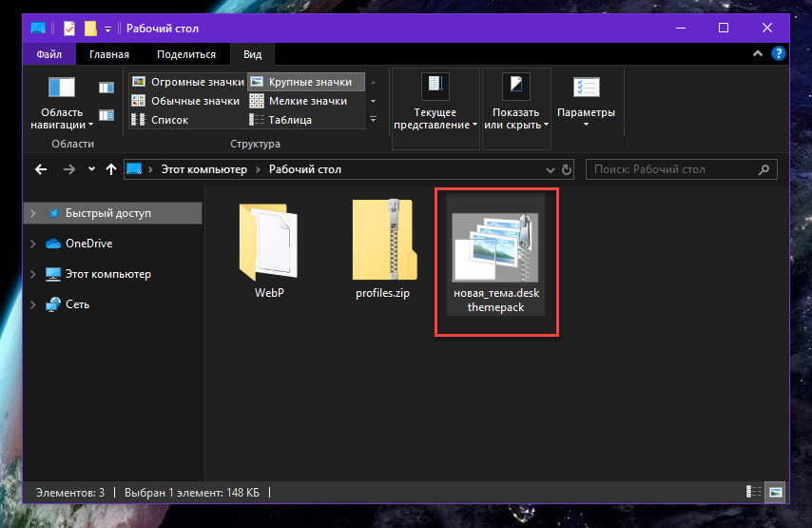
Task: Switch to details view in status bar
Action: click(753, 492)
